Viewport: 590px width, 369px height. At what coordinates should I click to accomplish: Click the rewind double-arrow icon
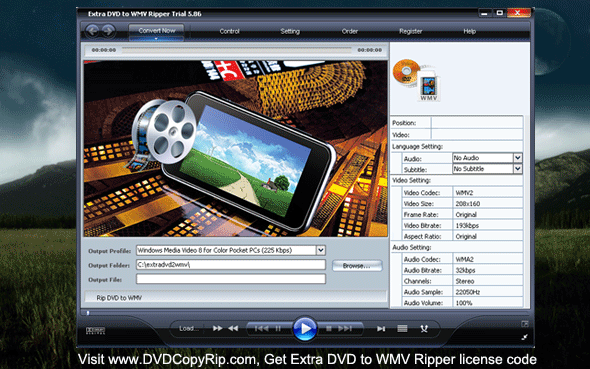tap(233, 328)
